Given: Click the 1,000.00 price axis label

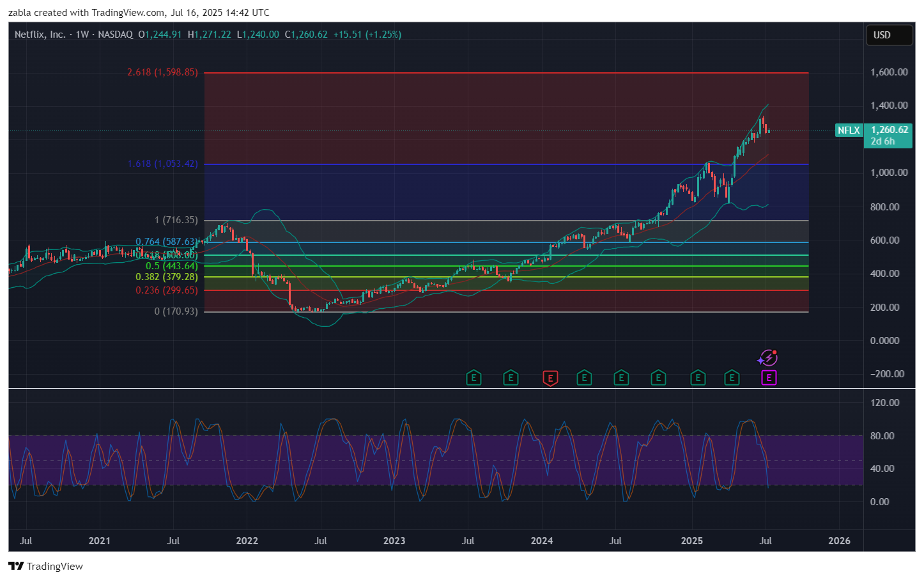Looking at the screenshot, I should click(x=889, y=173).
